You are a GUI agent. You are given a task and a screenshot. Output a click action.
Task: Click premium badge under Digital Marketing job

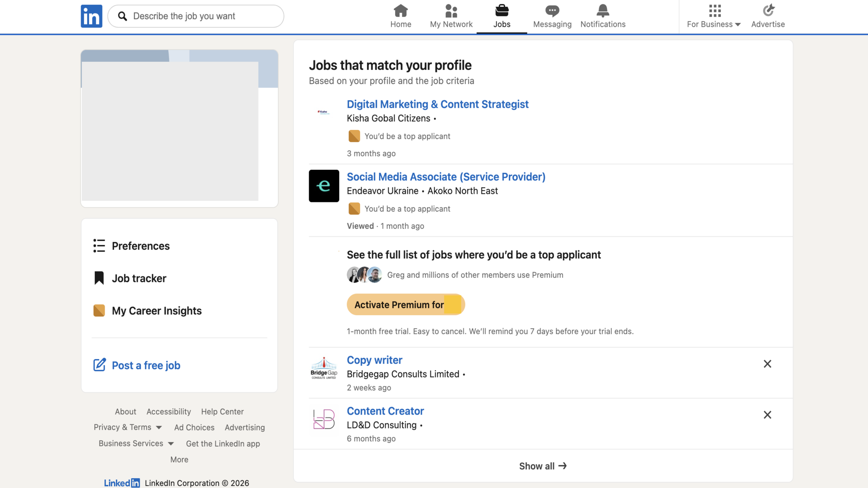coord(353,136)
